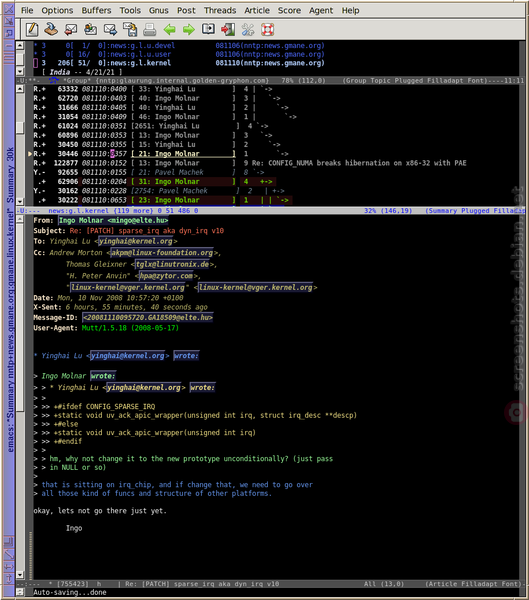Image resolution: width=529 pixels, height=600 pixels.
Task: Go to previous article with green left arrow
Action: click(169, 29)
